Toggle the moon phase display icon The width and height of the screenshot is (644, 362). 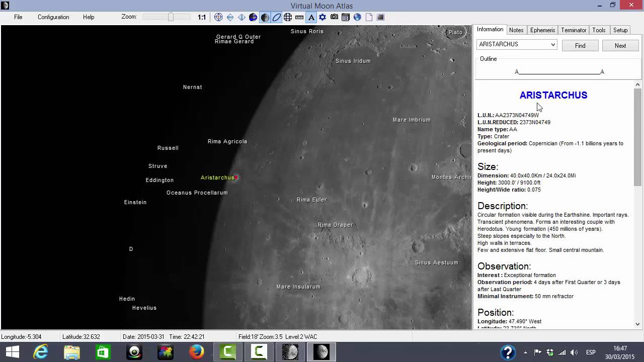pos(265,17)
